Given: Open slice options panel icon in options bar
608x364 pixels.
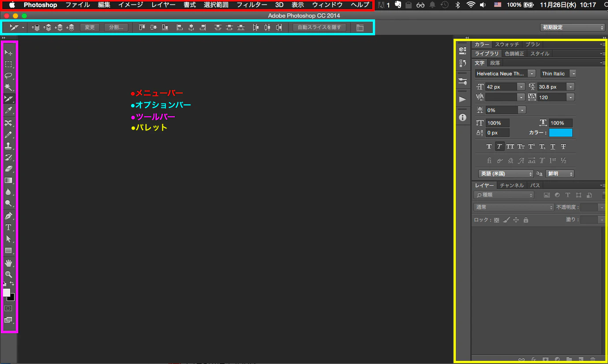Looking at the screenshot, I should [360, 27].
